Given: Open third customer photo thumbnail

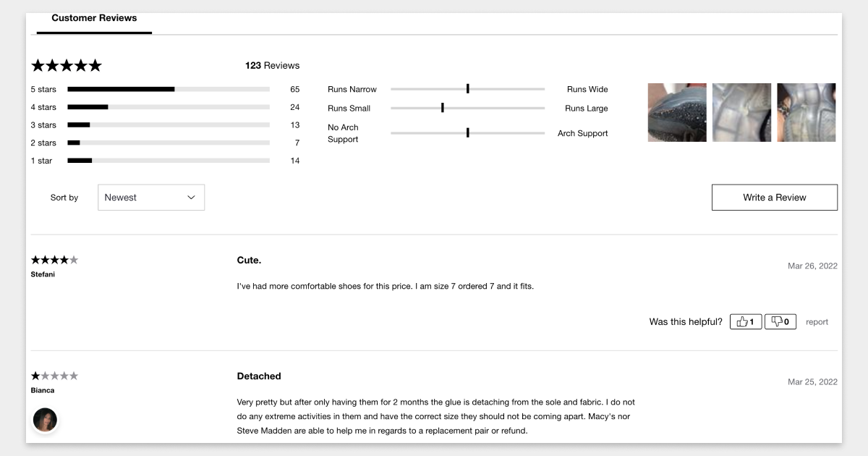Looking at the screenshot, I should pyautogui.click(x=807, y=112).
